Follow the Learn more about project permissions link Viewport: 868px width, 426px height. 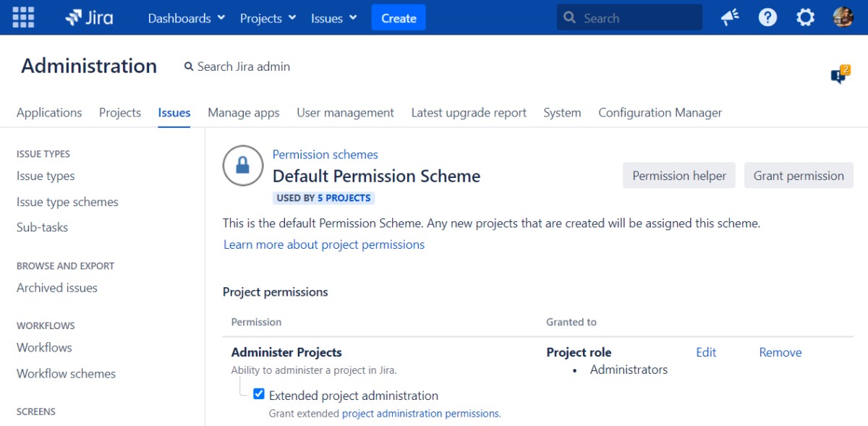pos(323,244)
